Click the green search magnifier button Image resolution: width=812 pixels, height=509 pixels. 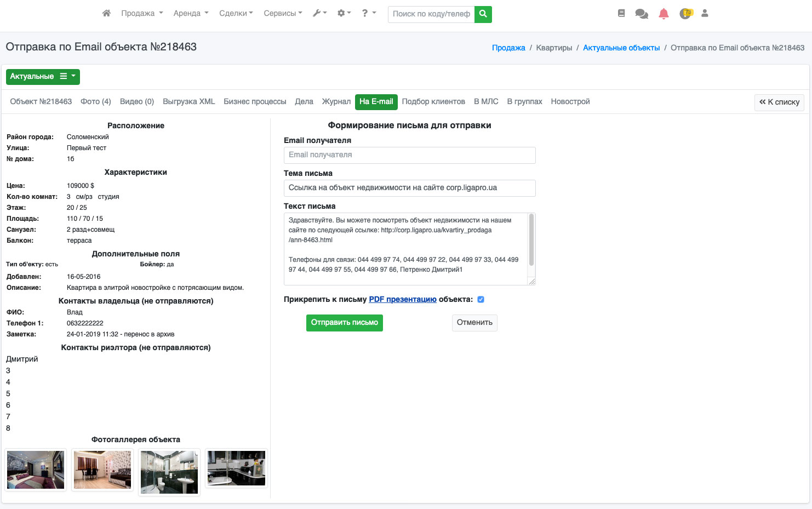tap(483, 14)
